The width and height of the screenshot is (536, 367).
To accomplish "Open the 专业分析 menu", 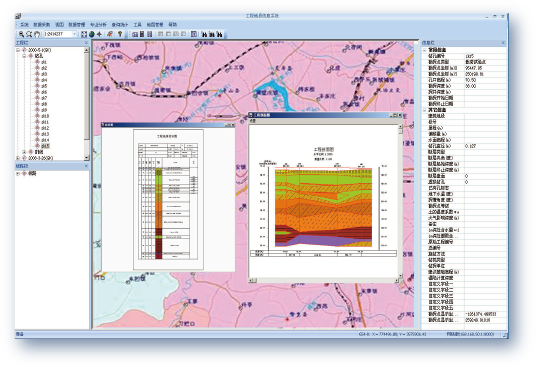I will coord(98,25).
